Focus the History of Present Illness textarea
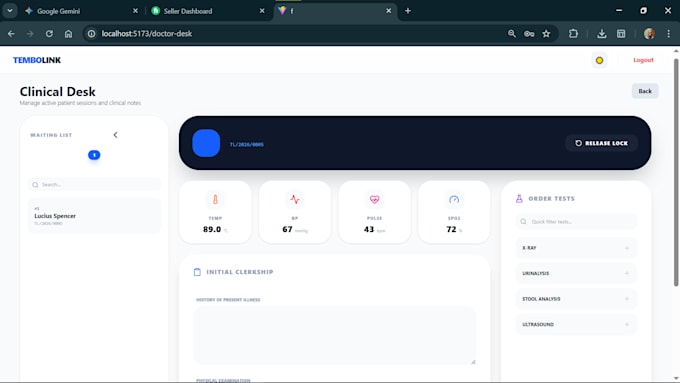 tap(335, 335)
